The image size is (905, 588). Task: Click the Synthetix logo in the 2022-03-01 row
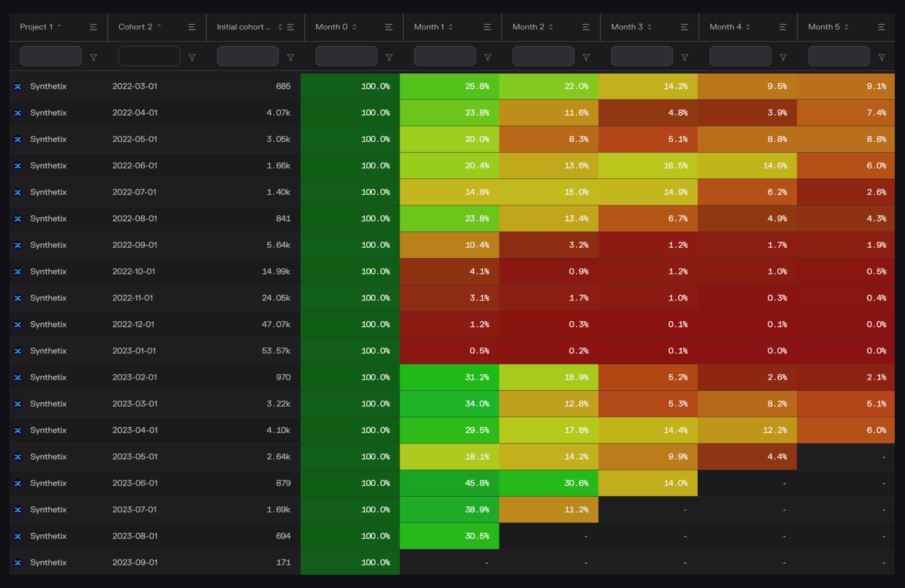pyautogui.click(x=18, y=86)
